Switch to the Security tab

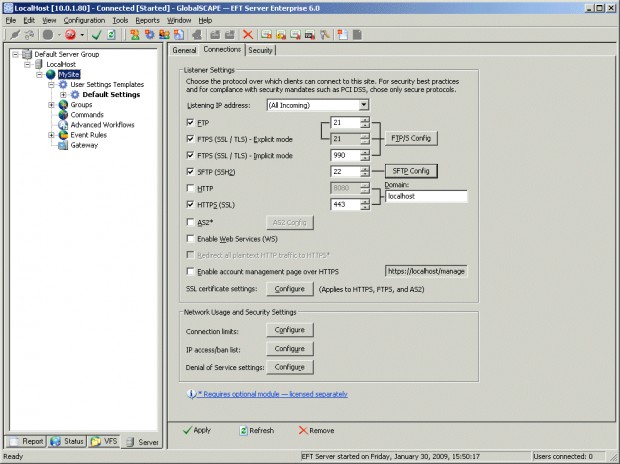(260, 50)
